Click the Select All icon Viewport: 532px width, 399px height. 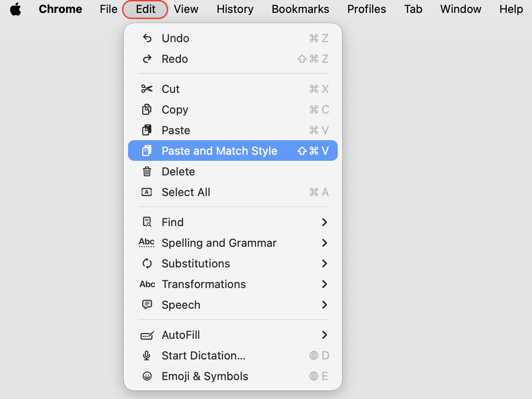click(x=147, y=192)
